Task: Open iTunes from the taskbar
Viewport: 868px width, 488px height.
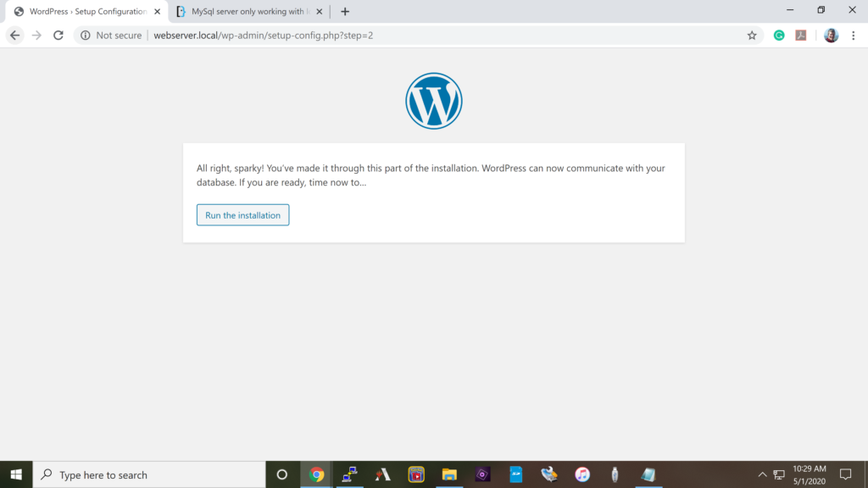Action: 581,474
